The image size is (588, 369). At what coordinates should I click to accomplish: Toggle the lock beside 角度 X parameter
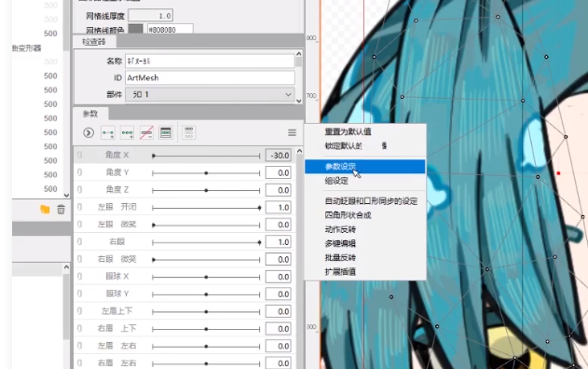79,156
